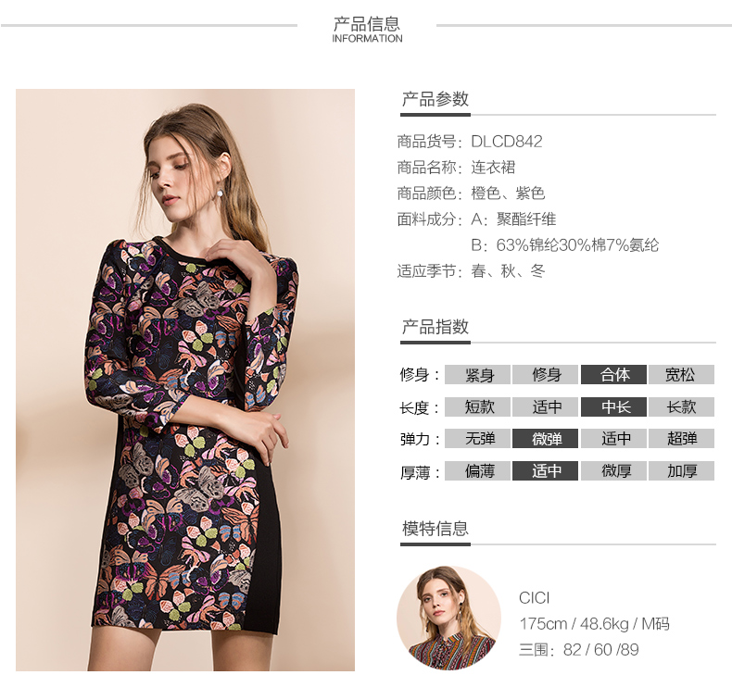Choose the highlighted 微弹 elasticity option

[x=545, y=438]
